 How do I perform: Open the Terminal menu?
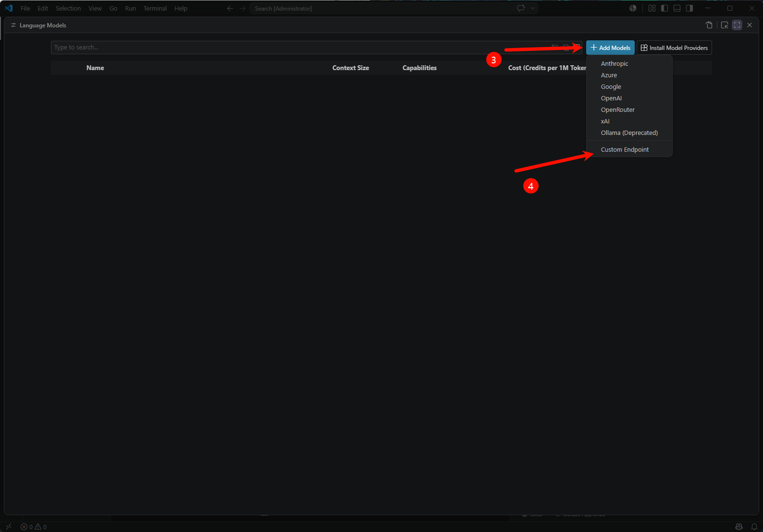155,8
